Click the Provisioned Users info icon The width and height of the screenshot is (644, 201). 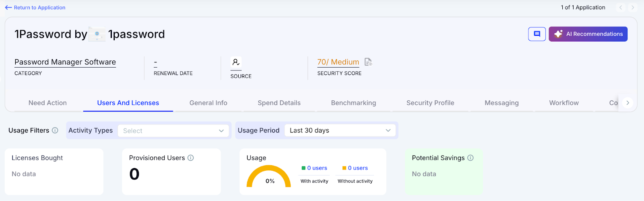coord(191,158)
